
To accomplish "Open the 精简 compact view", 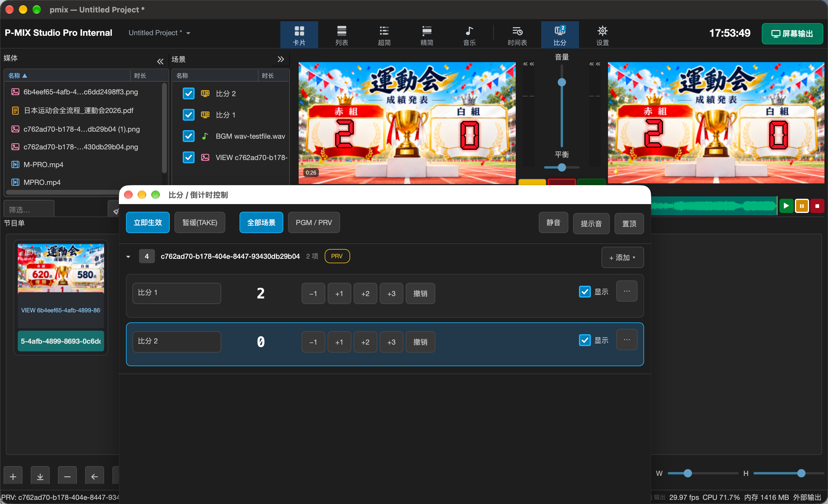I will pyautogui.click(x=426, y=35).
